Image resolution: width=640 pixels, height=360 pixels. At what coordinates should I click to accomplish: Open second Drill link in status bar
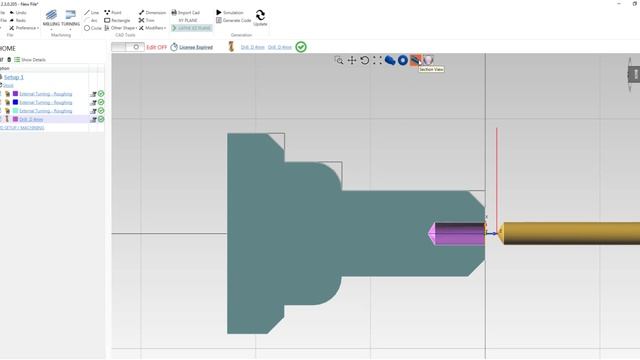(280, 47)
